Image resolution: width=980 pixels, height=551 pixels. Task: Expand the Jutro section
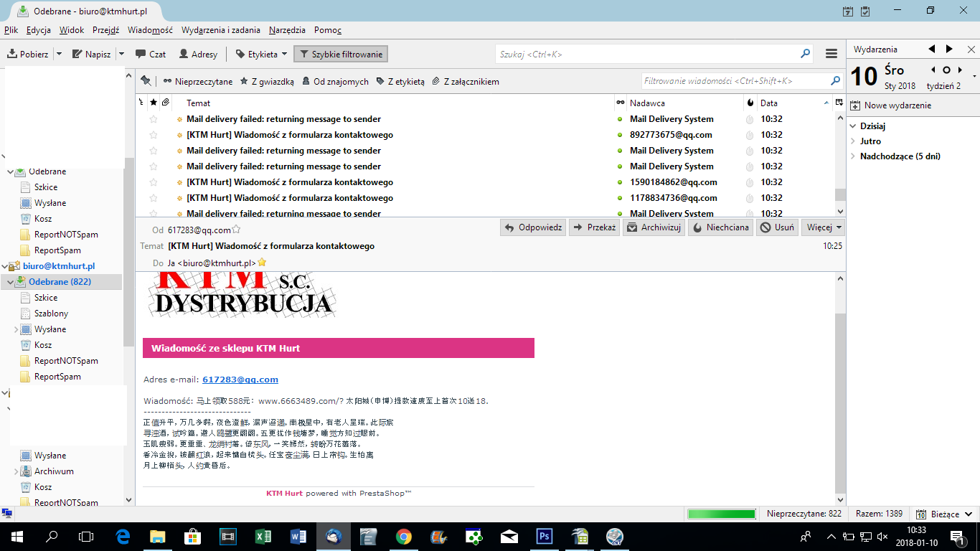853,141
